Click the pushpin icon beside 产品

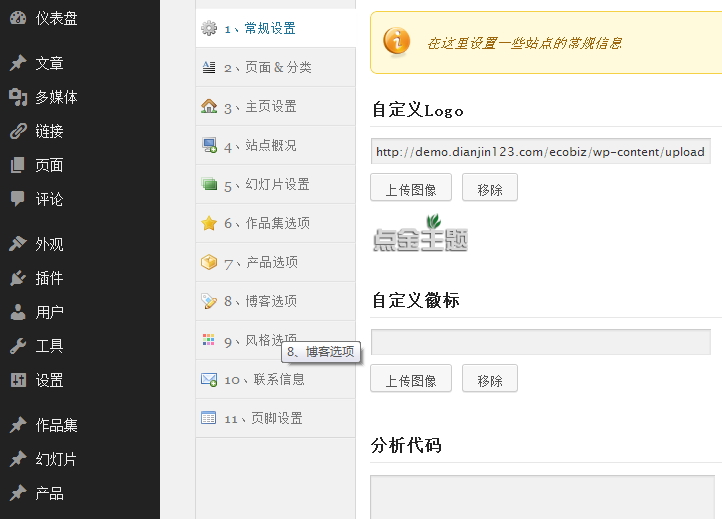(18, 493)
